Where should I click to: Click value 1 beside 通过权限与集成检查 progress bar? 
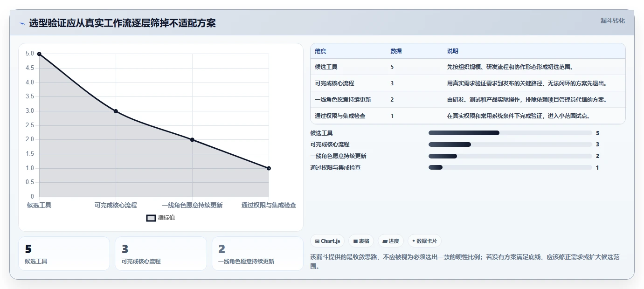click(597, 167)
